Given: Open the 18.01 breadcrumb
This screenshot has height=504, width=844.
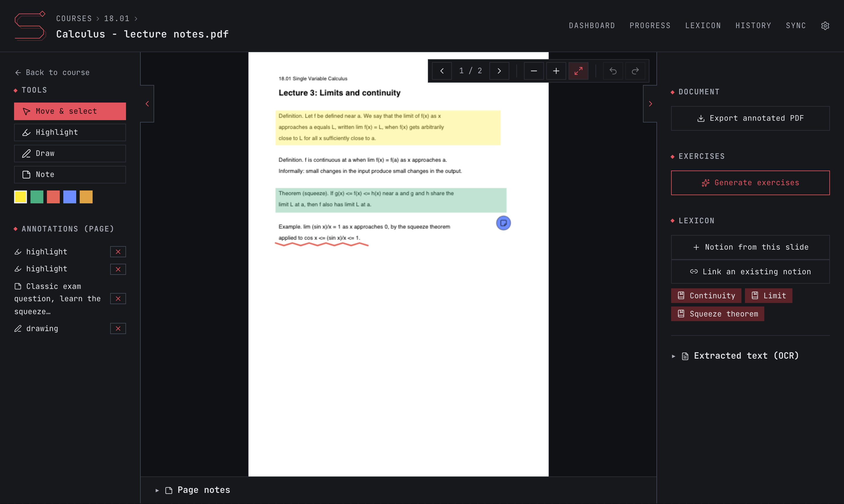Looking at the screenshot, I should pos(117,18).
